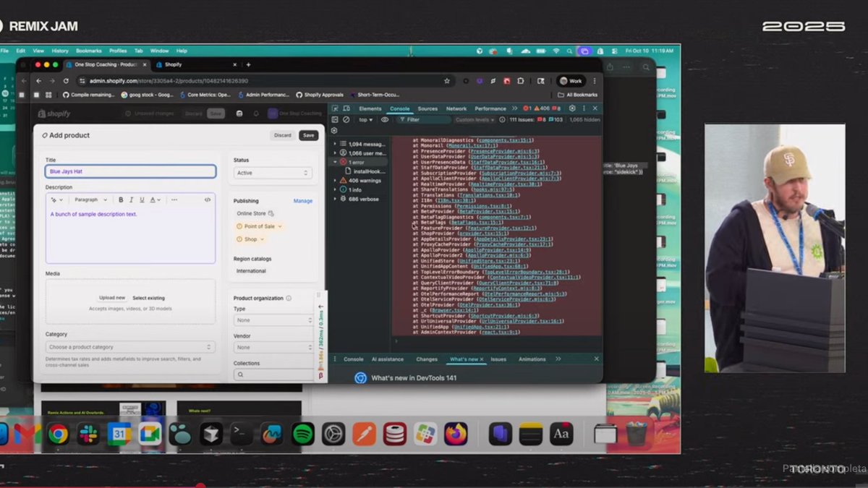This screenshot has height=488, width=868.
Task: Show HTML code view of description
Action: click(208, 200)
